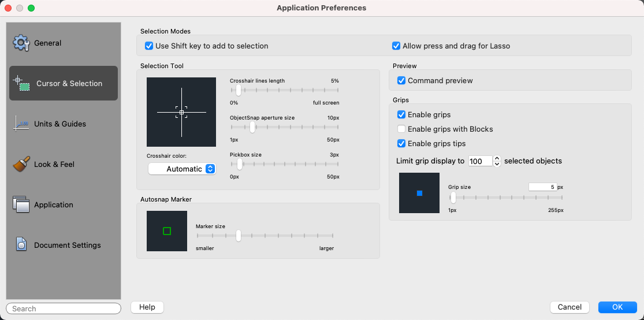Open Look & Feel paintbrush icon
Image resolution: width=644 pixels, height=320 pixels.
[21, 164]
